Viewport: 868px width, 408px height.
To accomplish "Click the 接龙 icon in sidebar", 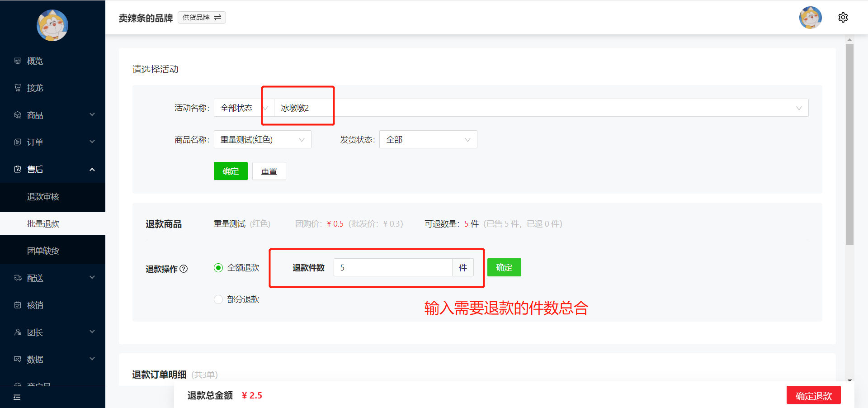I will tap(18, 88).
